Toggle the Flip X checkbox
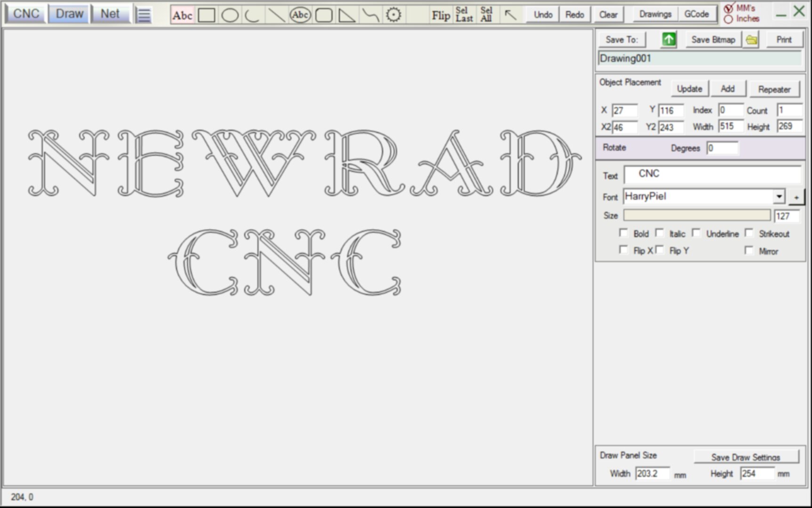Image resolution: width=812 pixels, height=508 pixels. [x=624, y=250]
